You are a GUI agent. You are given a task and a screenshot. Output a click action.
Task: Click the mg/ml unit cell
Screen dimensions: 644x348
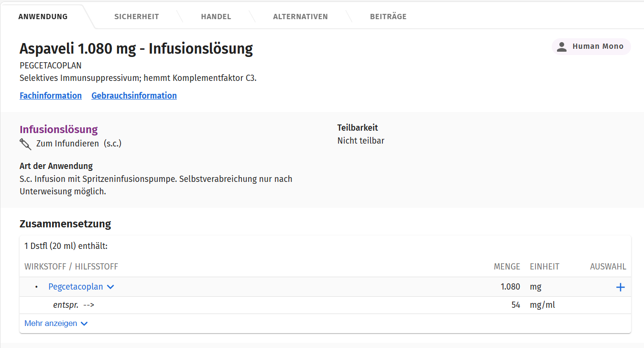(x=543, y=305)
